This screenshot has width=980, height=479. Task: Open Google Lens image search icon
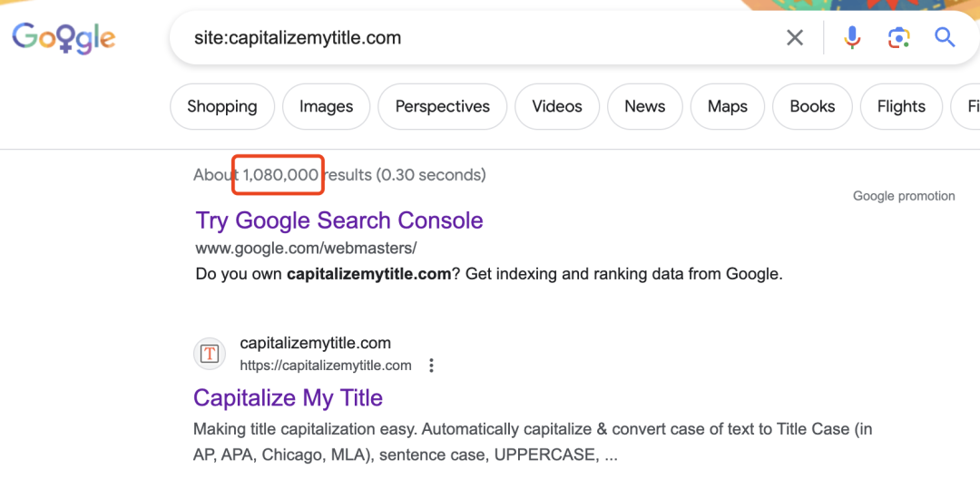[x=898, y=38]
